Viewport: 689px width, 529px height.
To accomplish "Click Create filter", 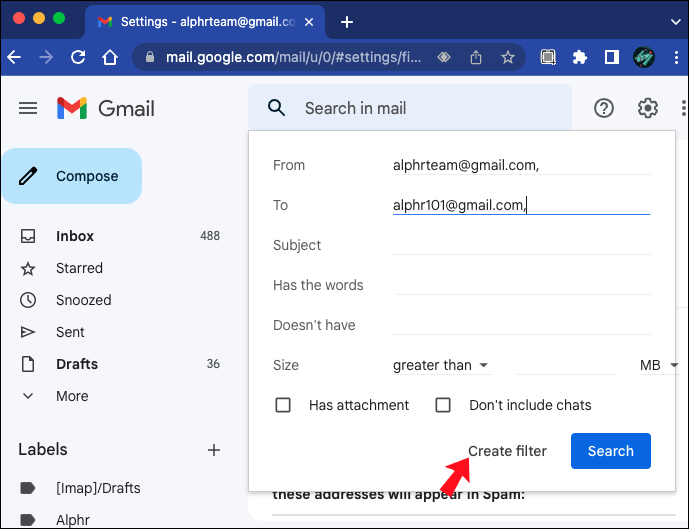I will (x=507, y=451).
